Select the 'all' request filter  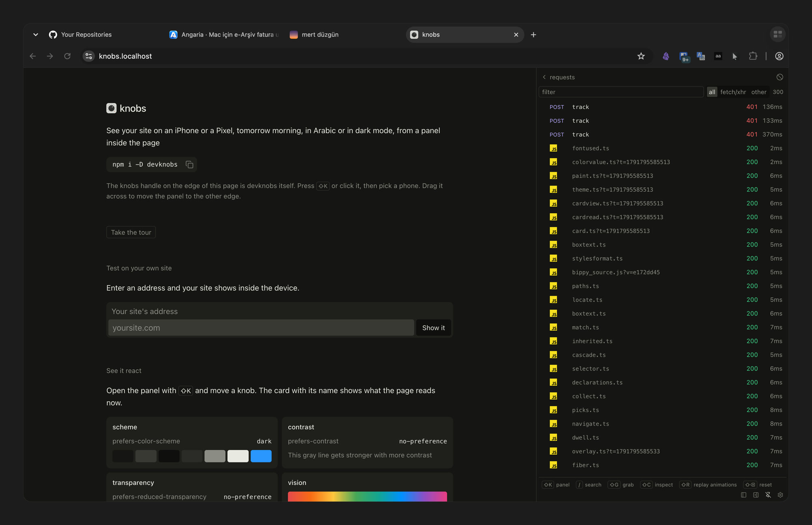point(712,92)
